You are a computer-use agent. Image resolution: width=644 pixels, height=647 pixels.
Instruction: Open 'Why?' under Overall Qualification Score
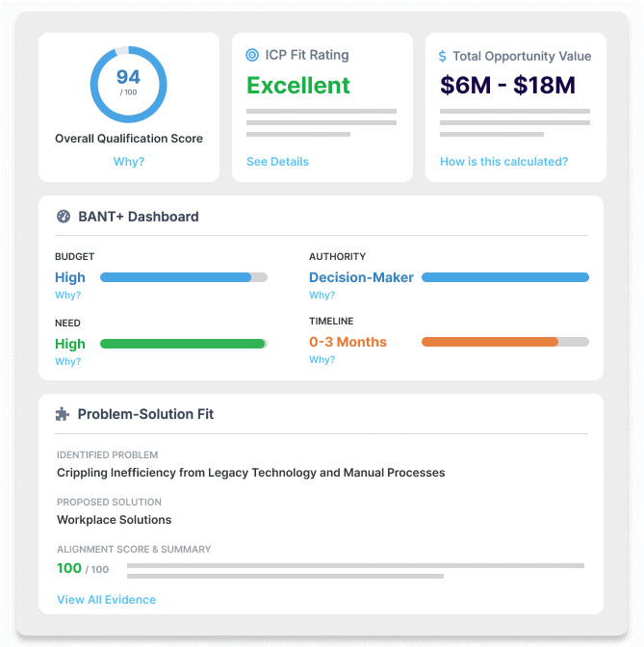128,162
